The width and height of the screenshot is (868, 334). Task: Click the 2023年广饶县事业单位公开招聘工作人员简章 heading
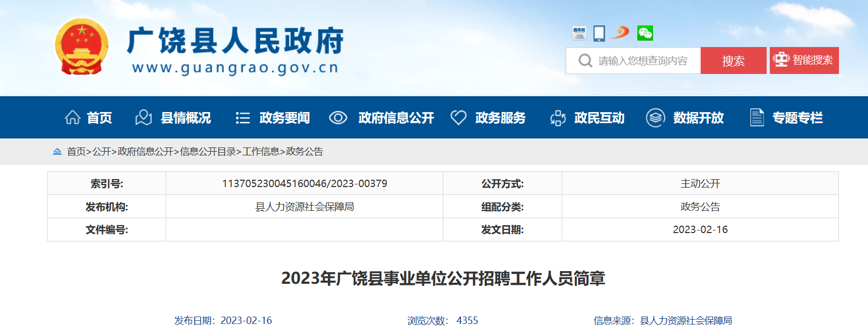click(443, 278)
